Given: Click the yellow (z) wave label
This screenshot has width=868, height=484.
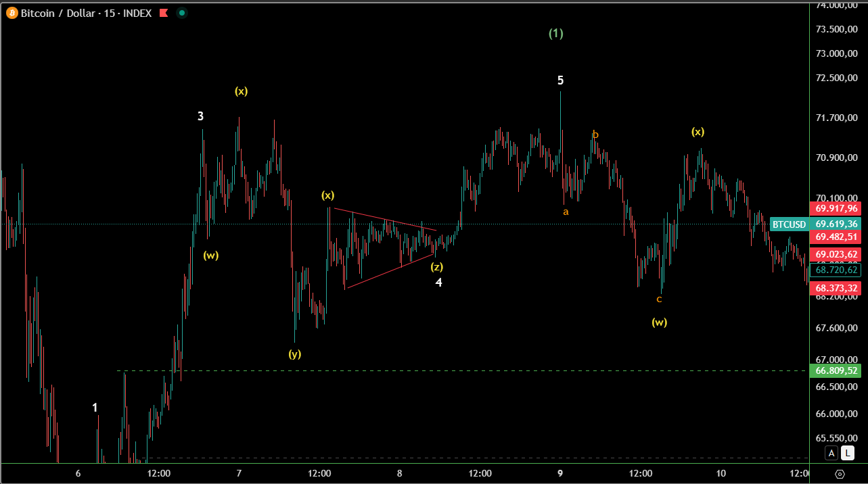Looking at the screenshot, I should point(437,267).
